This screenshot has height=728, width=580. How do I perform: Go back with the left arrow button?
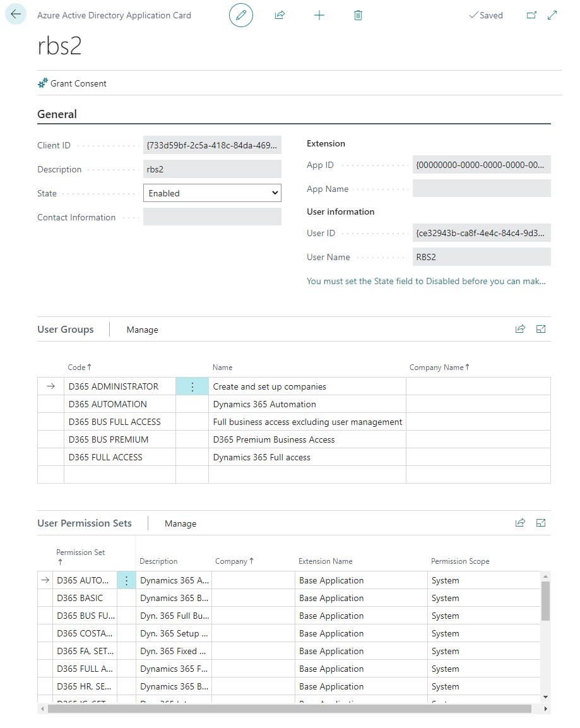[16, 14]
